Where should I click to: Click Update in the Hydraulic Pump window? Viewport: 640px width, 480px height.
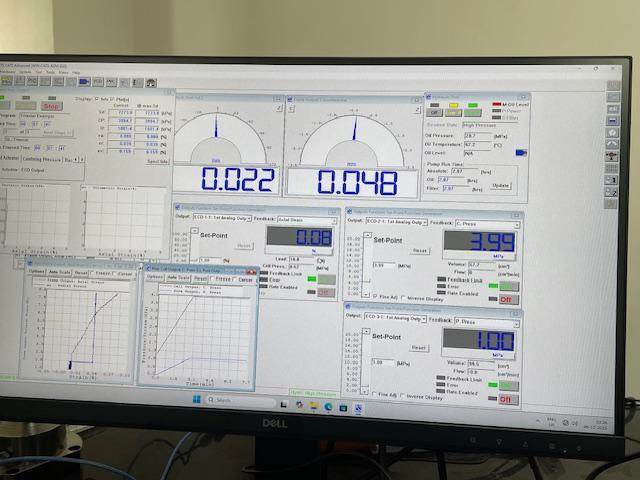pyautogui.click(x=500, y=185)
